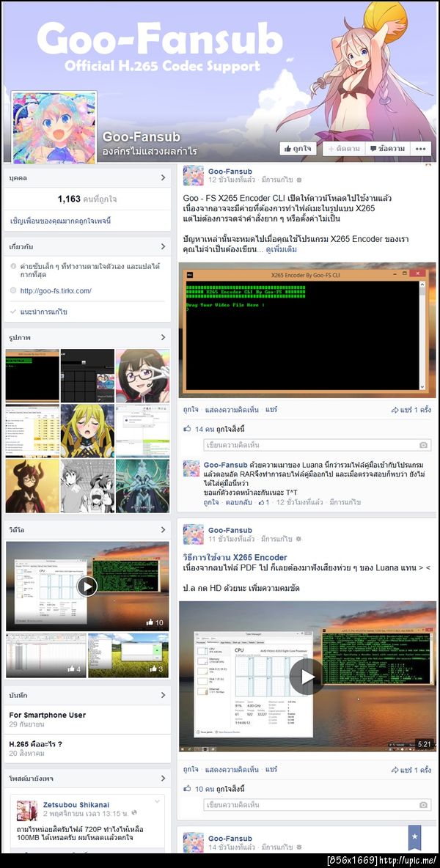Open the '1,163 คนที่ถูกใจ' like count
This screenshot has width=440, height=868.
click(87, 198)
